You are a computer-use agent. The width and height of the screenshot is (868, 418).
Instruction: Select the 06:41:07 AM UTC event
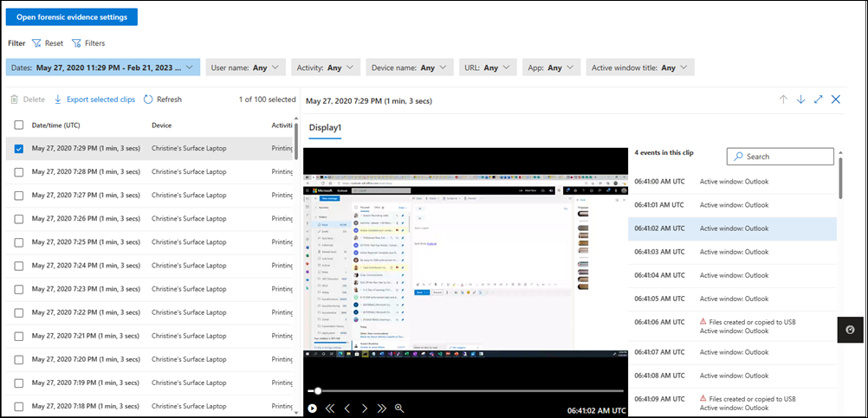click(732, 352)
